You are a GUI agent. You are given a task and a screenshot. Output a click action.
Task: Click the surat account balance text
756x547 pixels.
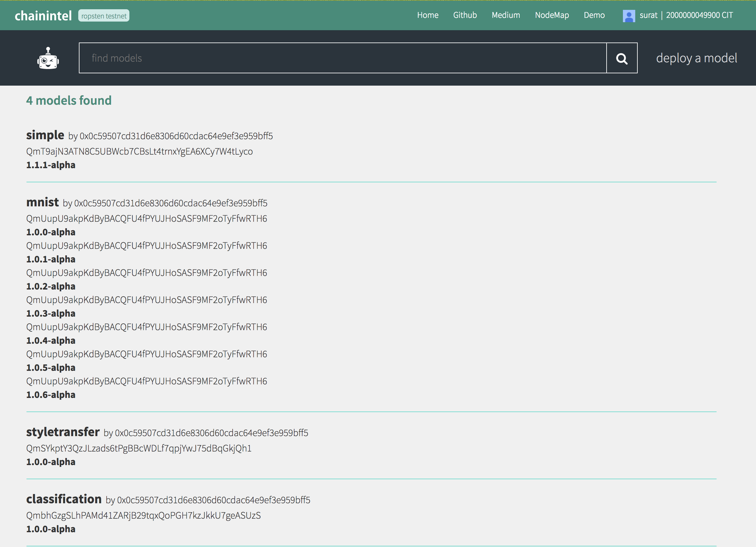(x=686, y=15)
